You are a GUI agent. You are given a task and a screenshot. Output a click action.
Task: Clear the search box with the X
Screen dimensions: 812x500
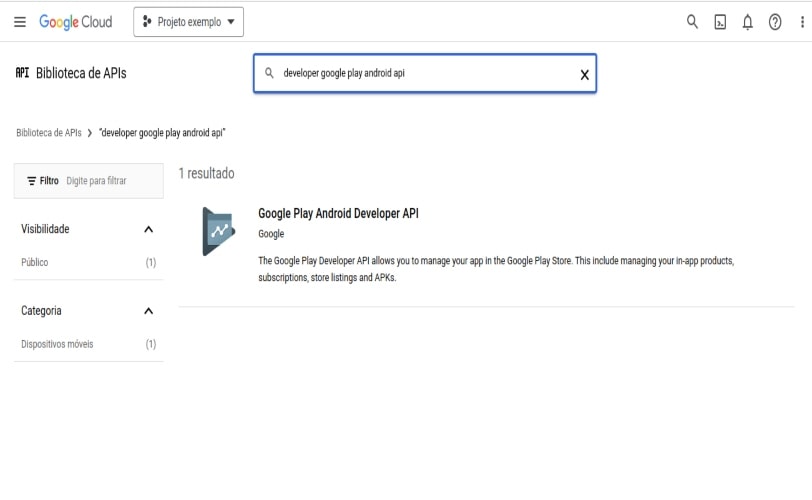point(584,75)
